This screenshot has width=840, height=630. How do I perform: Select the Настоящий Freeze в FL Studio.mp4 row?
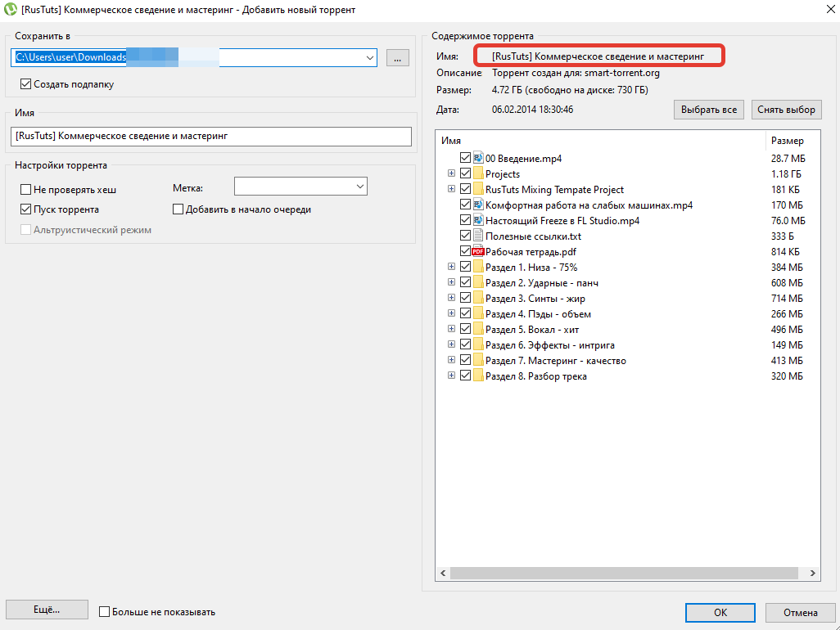pos(628,221)
